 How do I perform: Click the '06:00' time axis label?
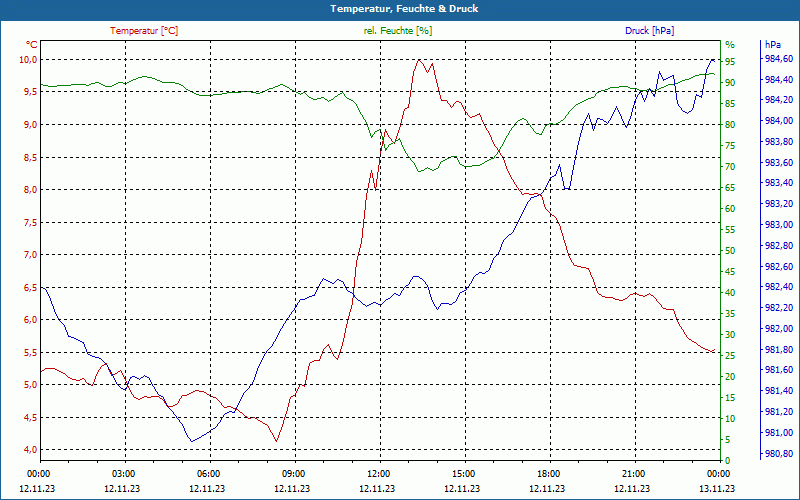(x=209, y=473)
